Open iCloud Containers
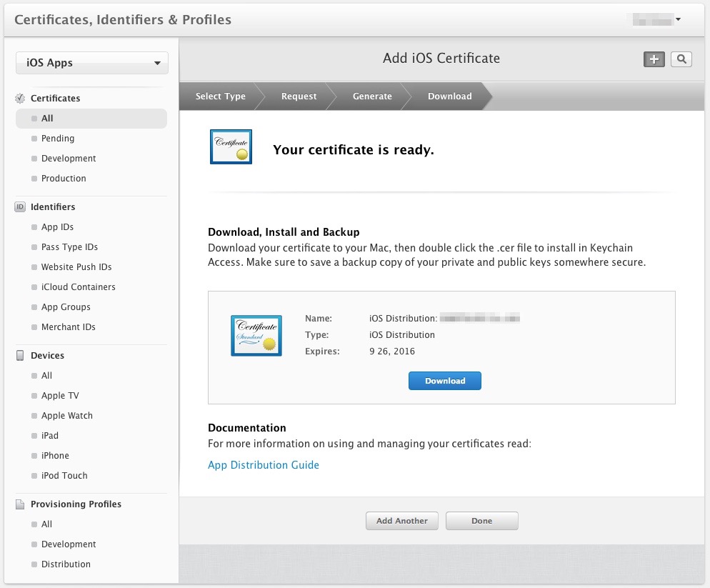 tap(79, 286)
